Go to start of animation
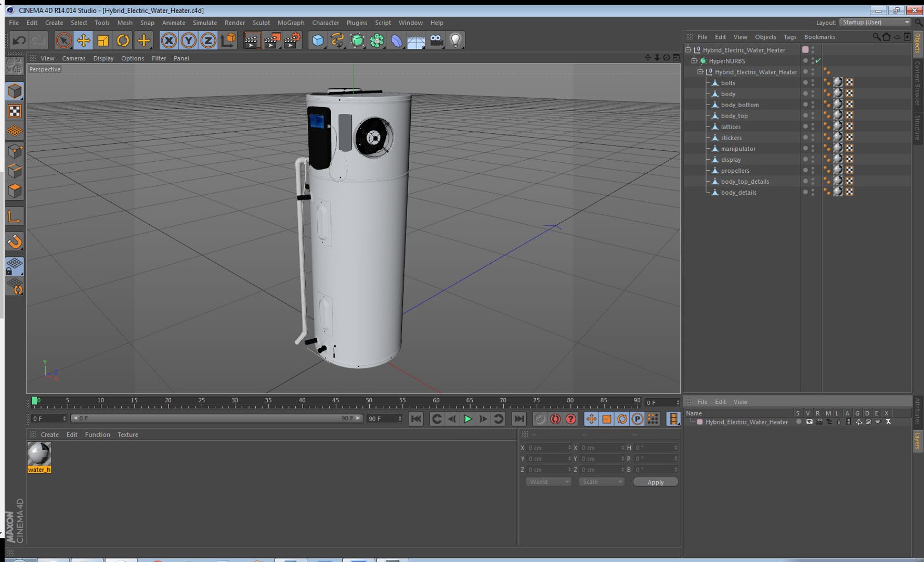This screenshot has width=924, height=562. [416, 419]
